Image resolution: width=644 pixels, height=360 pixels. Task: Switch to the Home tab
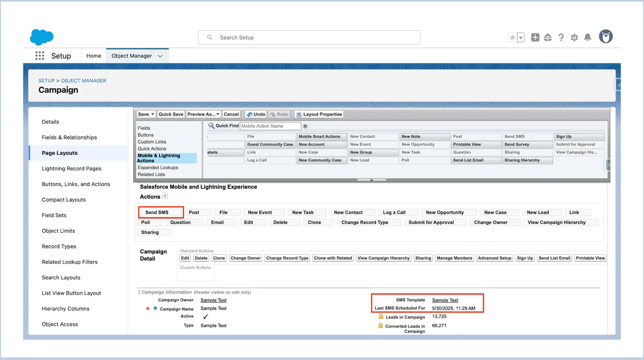(x=94, y=56)
